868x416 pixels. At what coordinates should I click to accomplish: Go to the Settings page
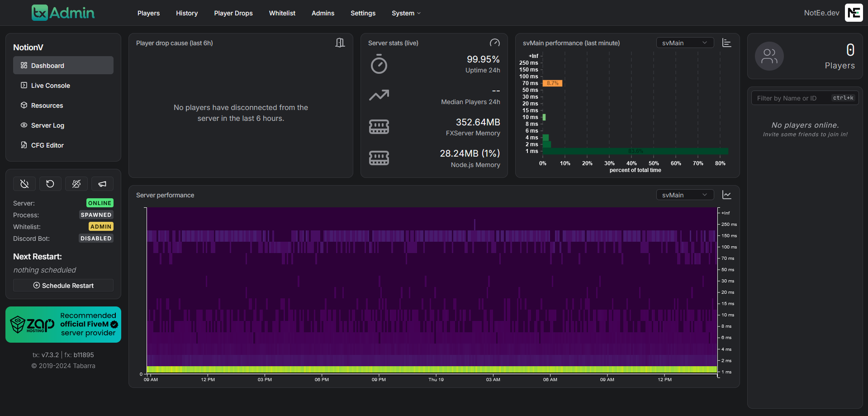(x=363, y=13)
